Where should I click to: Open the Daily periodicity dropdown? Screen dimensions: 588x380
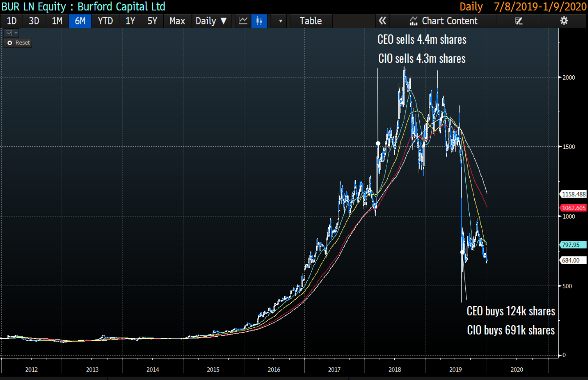(x=211, y=21)
